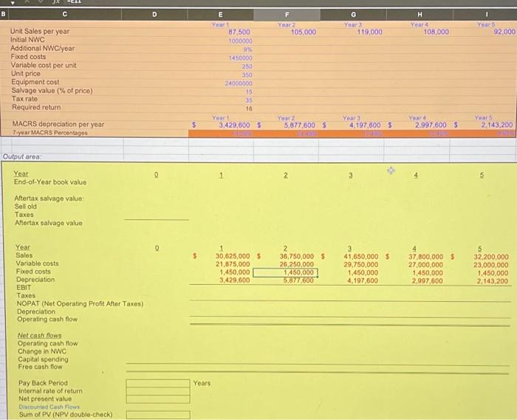Click MACRS depreciation Year 5 cell 2,143,200

click(497, 125)
